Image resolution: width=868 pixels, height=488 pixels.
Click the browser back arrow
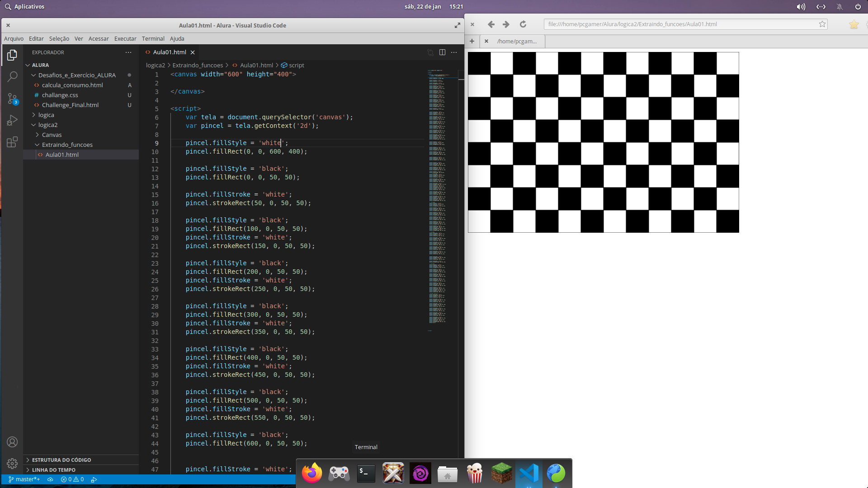pos(491,24)
